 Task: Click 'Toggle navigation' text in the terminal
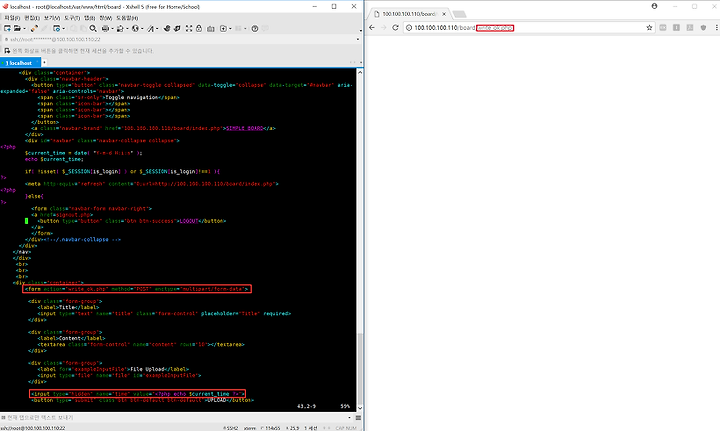131,97
